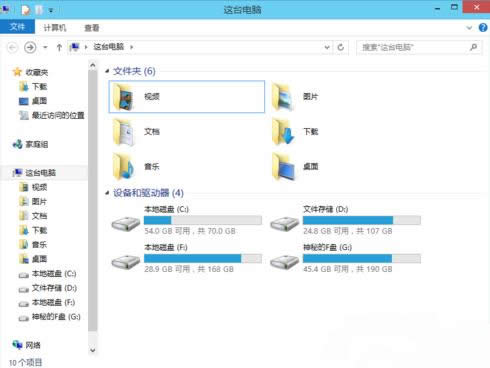The height and width of the screenshot is (368, 490).
Task: Click 这台电脑 in the address bar
Action: tap(109, 47)
